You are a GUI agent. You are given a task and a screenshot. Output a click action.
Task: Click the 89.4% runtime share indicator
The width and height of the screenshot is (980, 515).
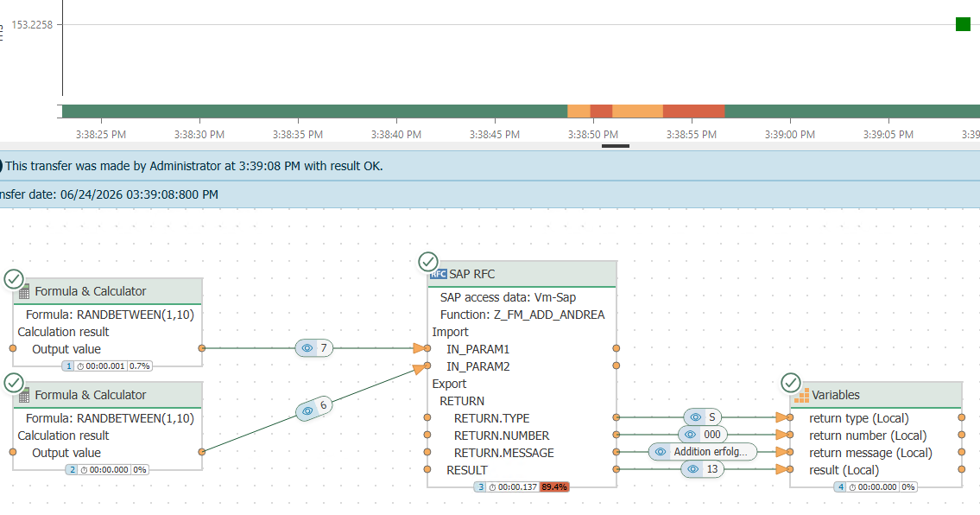554,486
